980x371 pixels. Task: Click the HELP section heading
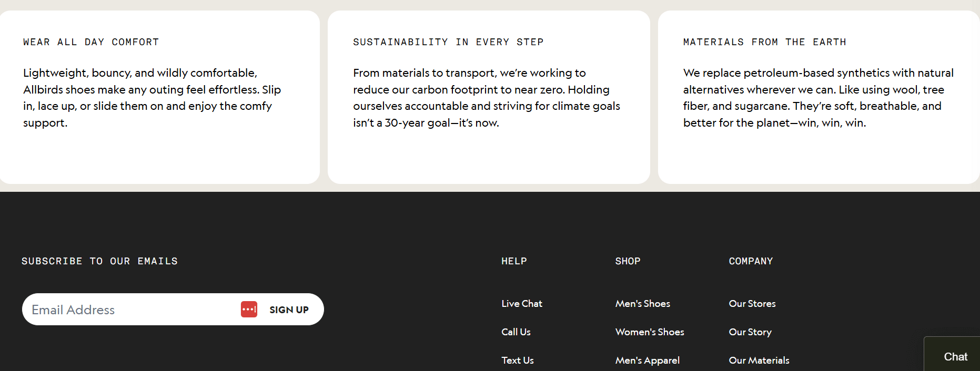[514, 261]
